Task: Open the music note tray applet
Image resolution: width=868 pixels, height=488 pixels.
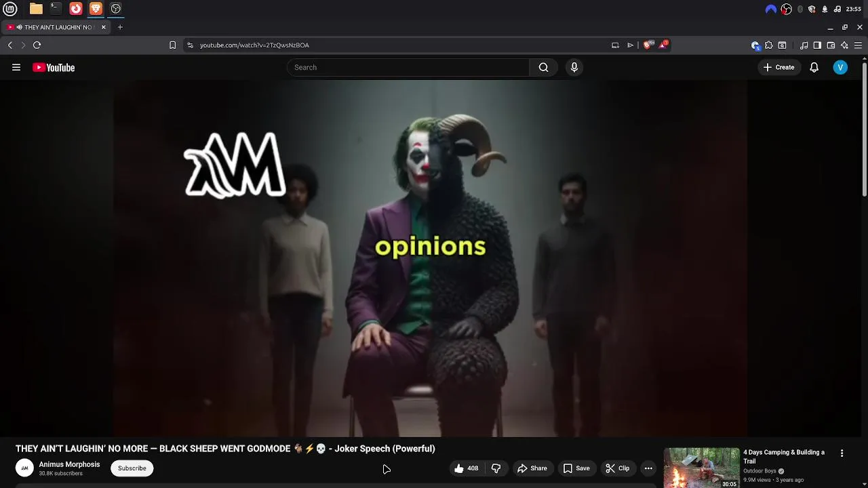Action: click(837, 9)
